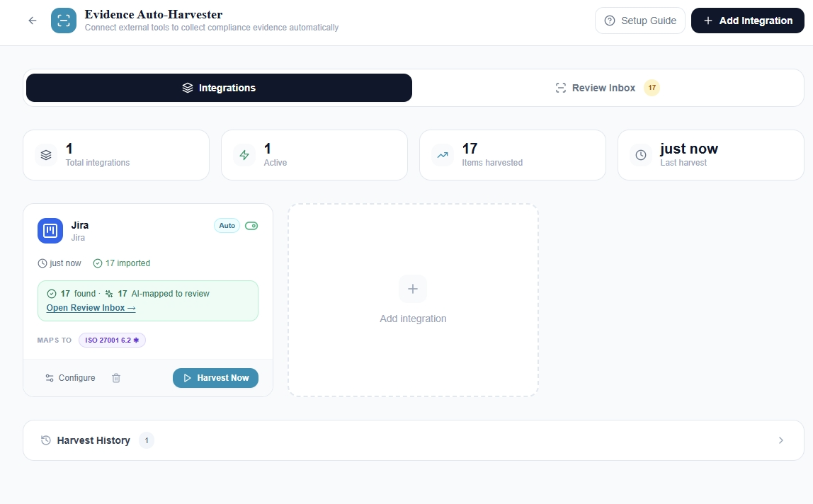The height and width of the screenshot is (504, 813).
Task: Click the plus icon on Add integration card
Action: [413, 289]
